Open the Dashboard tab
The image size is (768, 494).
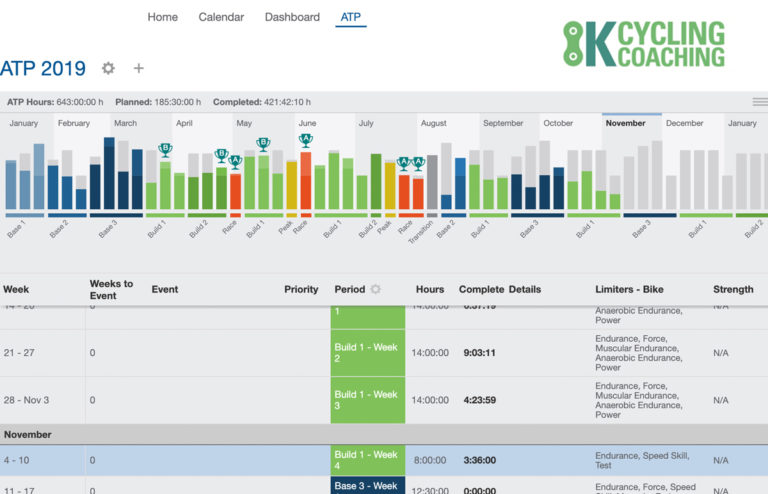pos(292,17)
